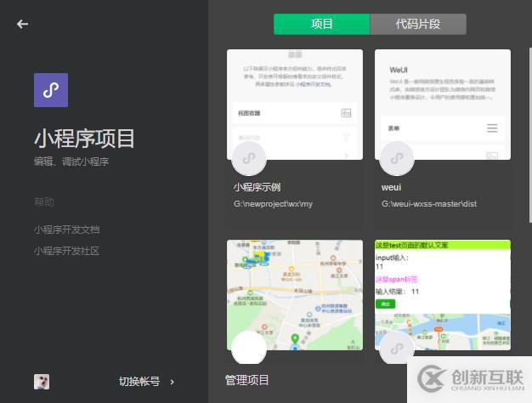Open the 小程序示例 project thumbnail
Image resolution: width=532 pixels, height=403 pixels.
pos(295,94)
